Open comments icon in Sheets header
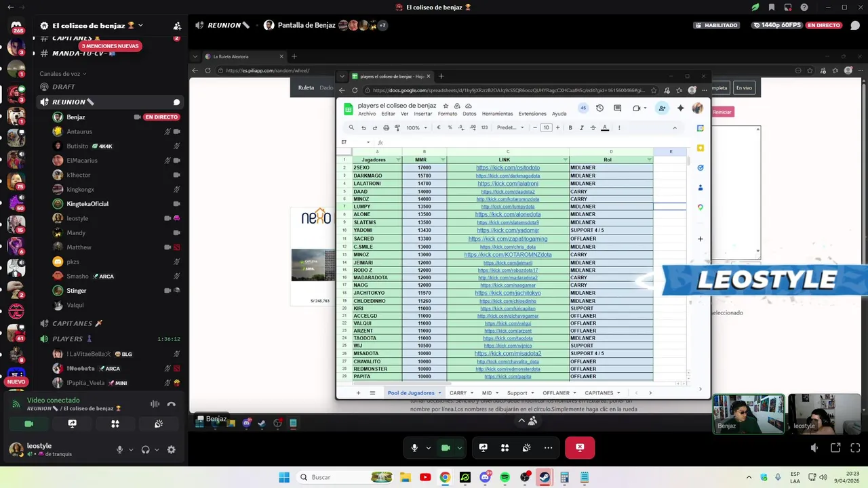 617,108
